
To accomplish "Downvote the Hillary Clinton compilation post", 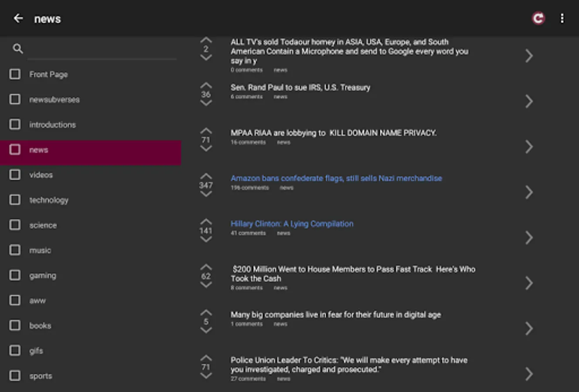I will pos(206,240).
